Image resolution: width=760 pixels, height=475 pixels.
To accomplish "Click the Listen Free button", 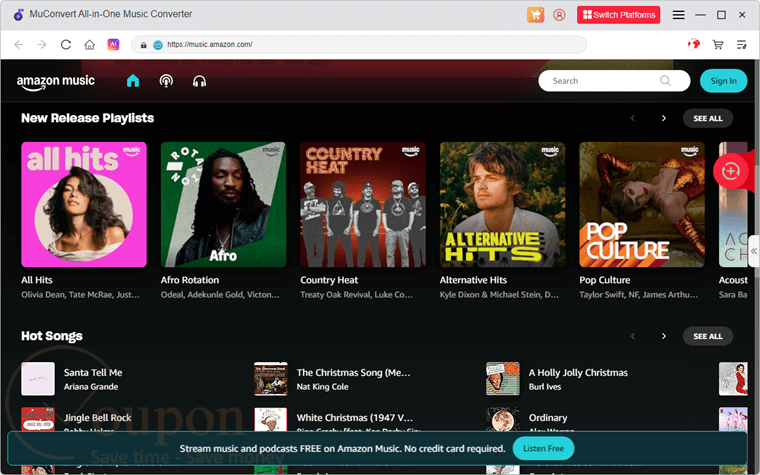I will click(x=543, y=449).
